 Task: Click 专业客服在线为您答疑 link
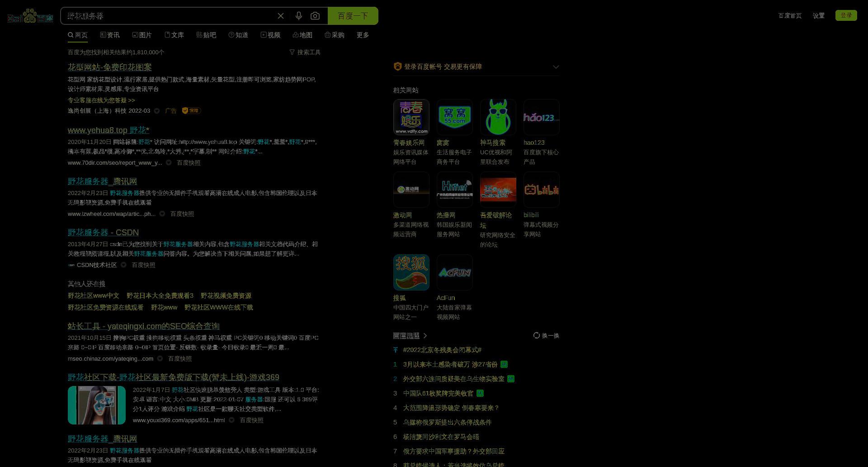[101, 100]
